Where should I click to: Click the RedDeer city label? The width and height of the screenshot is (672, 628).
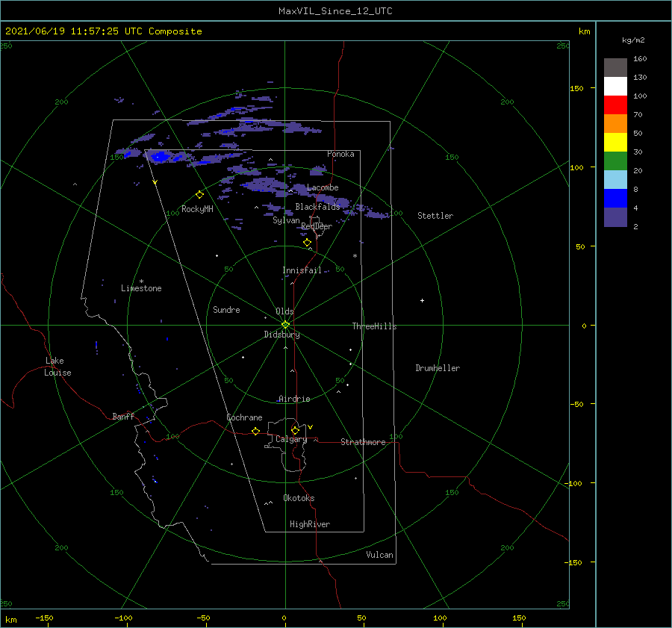[317, 226]
